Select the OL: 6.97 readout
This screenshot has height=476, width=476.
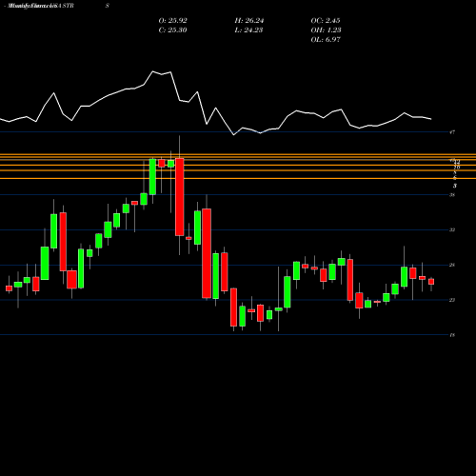point(326,40)
